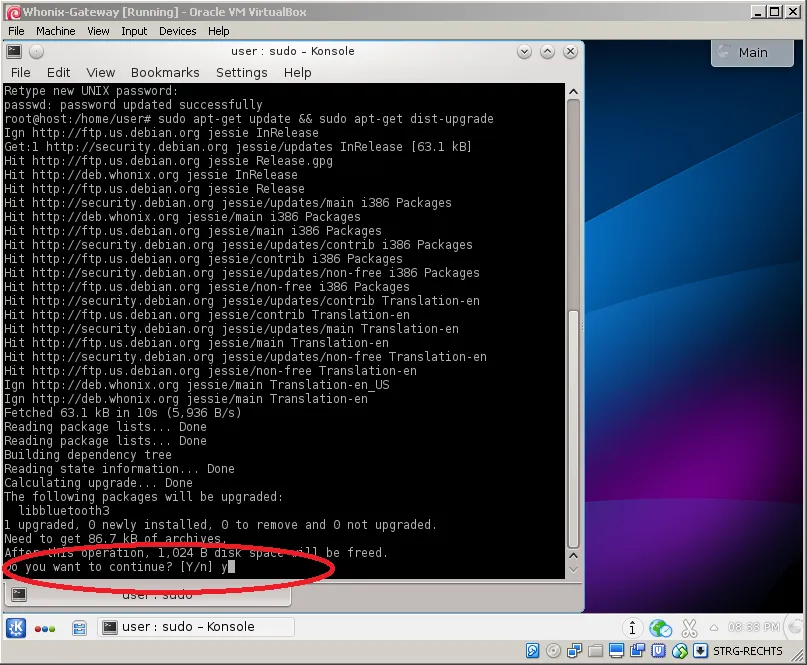The image size is (807, 665).
Task: Click the 'sudo apt-get update' command line
Action: [x=249, y=119]
